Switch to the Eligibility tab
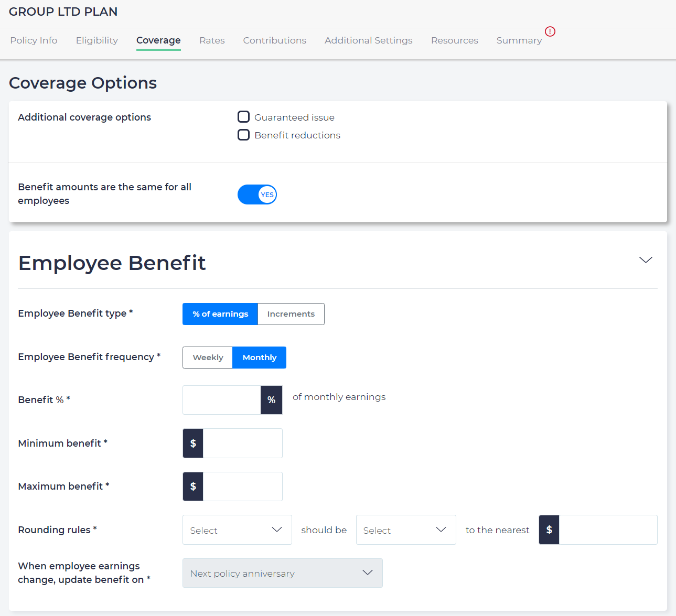The width and height of the screenshot is (676, 616). [97, 40]
